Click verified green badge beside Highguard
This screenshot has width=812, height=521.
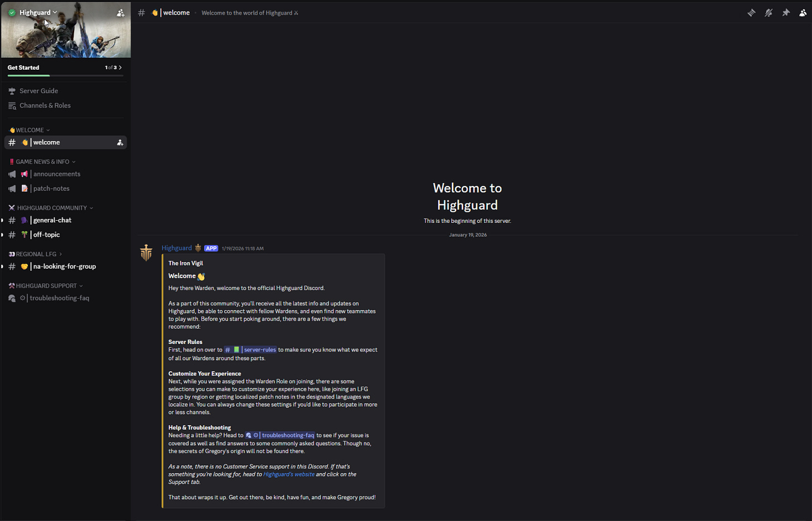pos(12,12)
